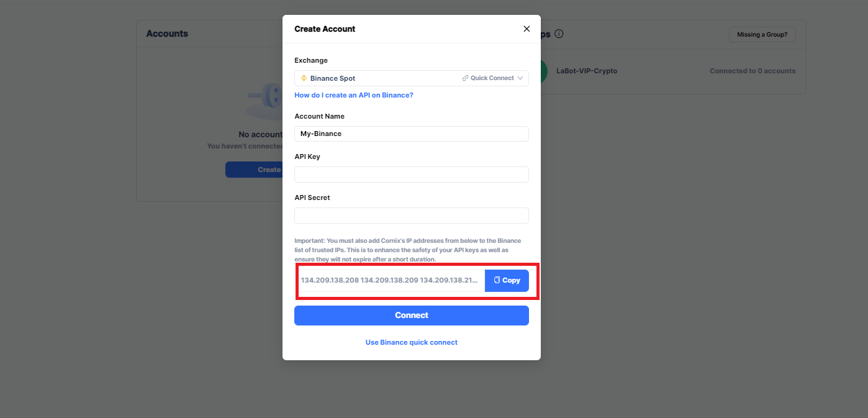The width and height of the screenshot is (868, 418).
Task: Close the Create Account dialog
Action: [527, 29]
